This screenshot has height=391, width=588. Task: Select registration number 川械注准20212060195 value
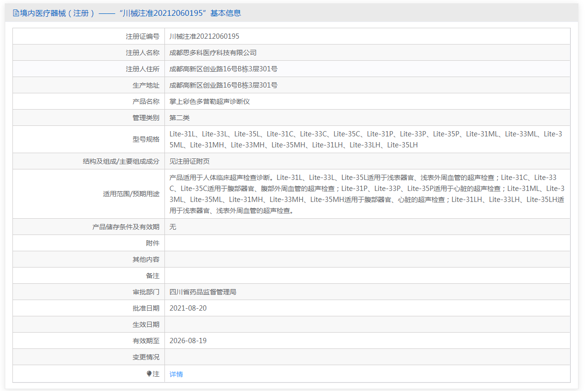tap(204, 36)
